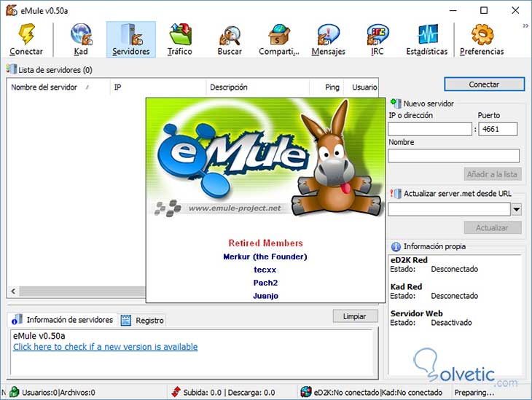Click the Usuarios:0|Archivos:0 status text
Viewport: 532px width, 400px height.
(x=58, y=392)
